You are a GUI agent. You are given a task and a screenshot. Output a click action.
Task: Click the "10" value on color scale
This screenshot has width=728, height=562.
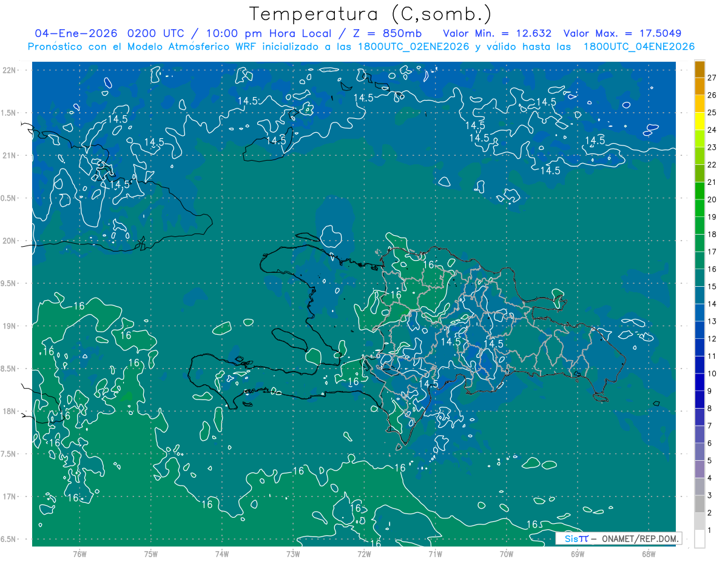click(712, 373)
